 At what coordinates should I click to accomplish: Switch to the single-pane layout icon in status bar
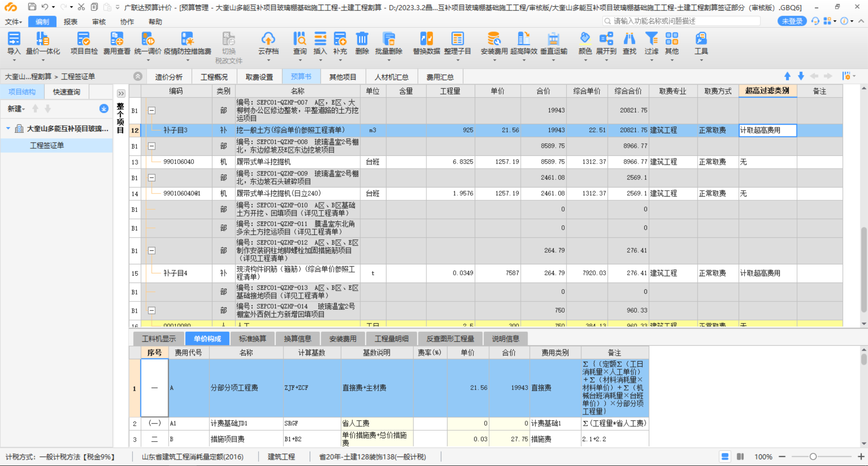725,457
